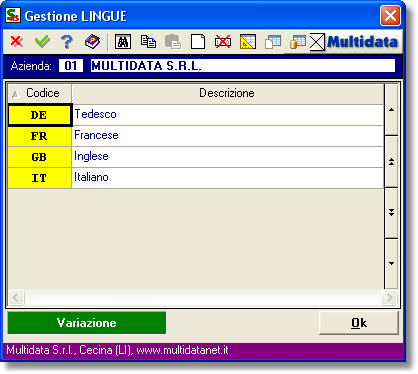Click the single up arrow navigation button
This screenshot has height=374, width=418.
(x=392, y=110)
